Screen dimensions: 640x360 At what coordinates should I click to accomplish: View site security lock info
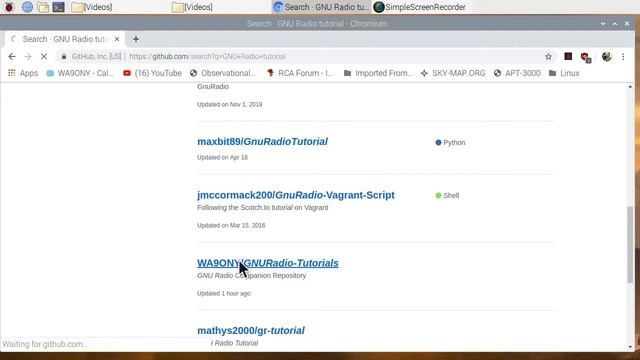[x=64, y=57]
